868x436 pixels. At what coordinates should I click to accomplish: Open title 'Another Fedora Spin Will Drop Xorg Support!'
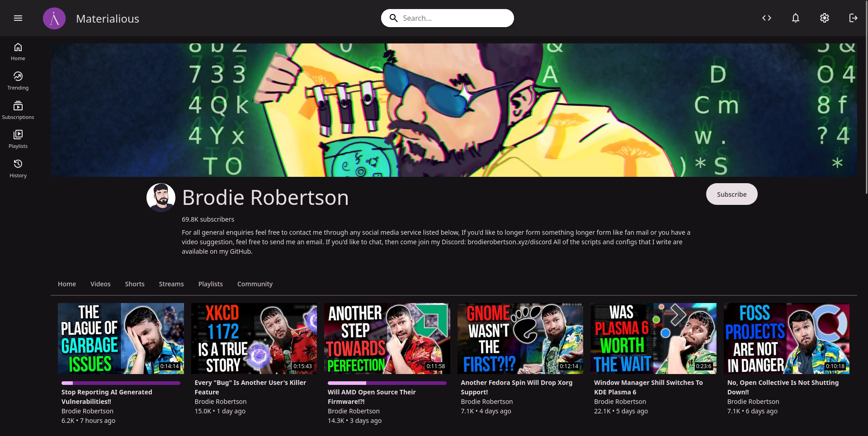517,387
